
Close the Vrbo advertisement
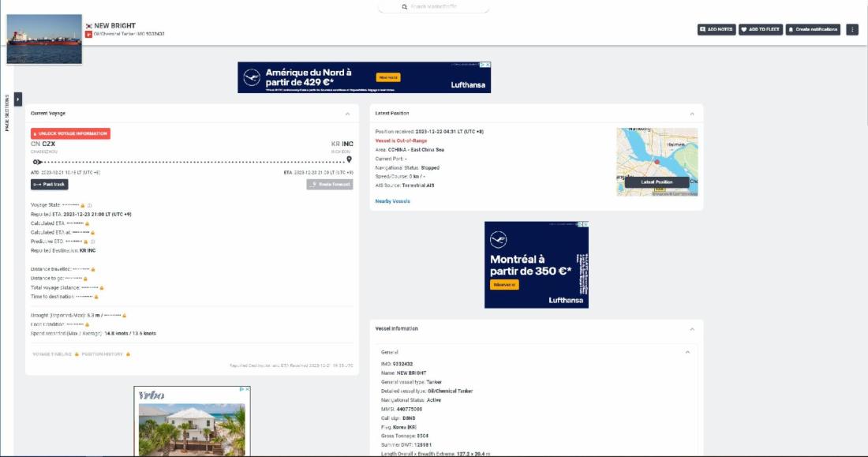click(248, 389)
